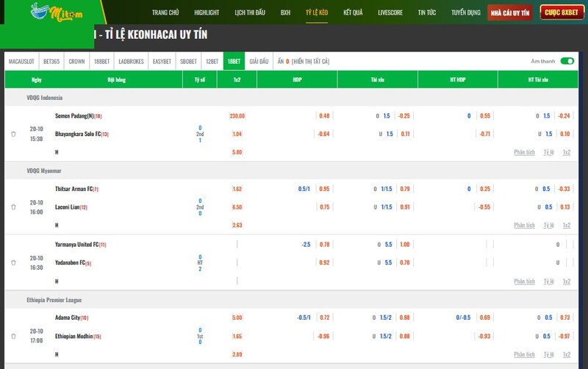Remove the Semen Padang match using its trash icon
This screenshot has height=369, width=588.
(x=13, y=134)
